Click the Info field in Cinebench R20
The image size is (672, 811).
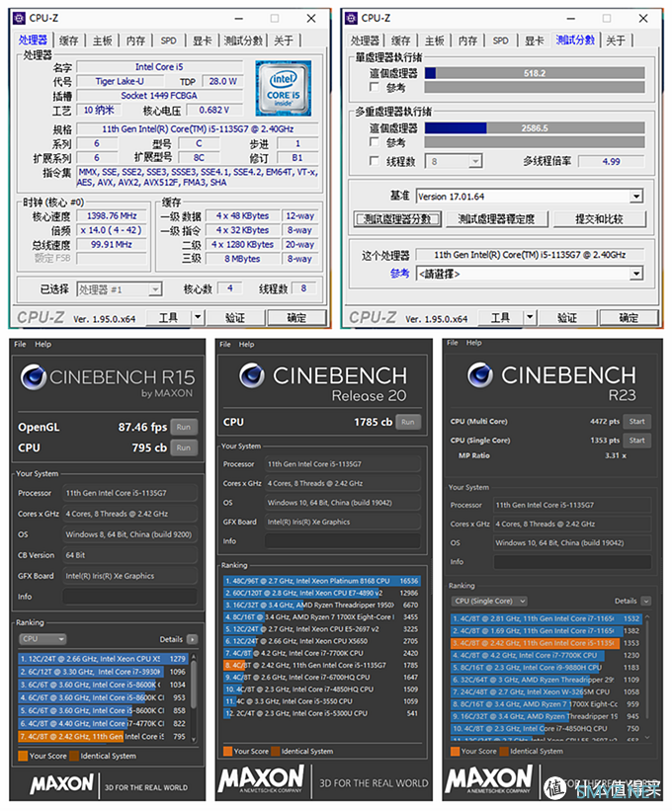(x=343, y=541)
